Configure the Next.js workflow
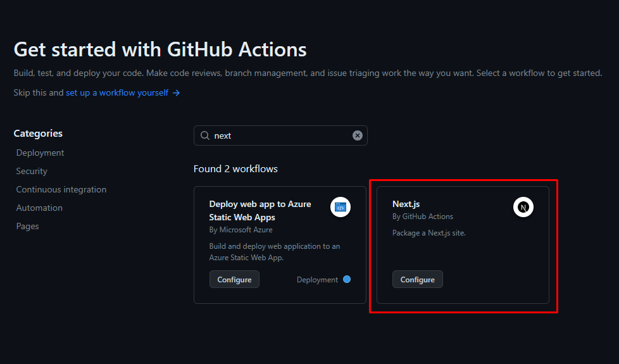 coord(417,279)
